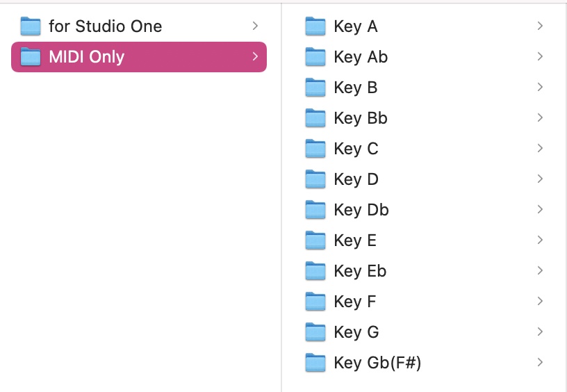Select the for Studio One folder name
The height and width of the screenshot is (392, 567).
(x=105, y=26)
